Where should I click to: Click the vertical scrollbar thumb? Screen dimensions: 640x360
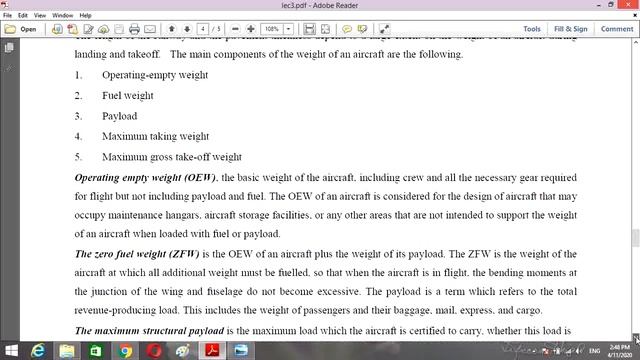[x=636, y=238]
